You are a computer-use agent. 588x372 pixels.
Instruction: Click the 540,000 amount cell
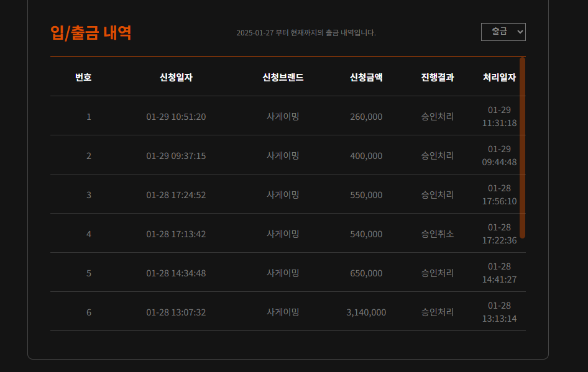366,234
